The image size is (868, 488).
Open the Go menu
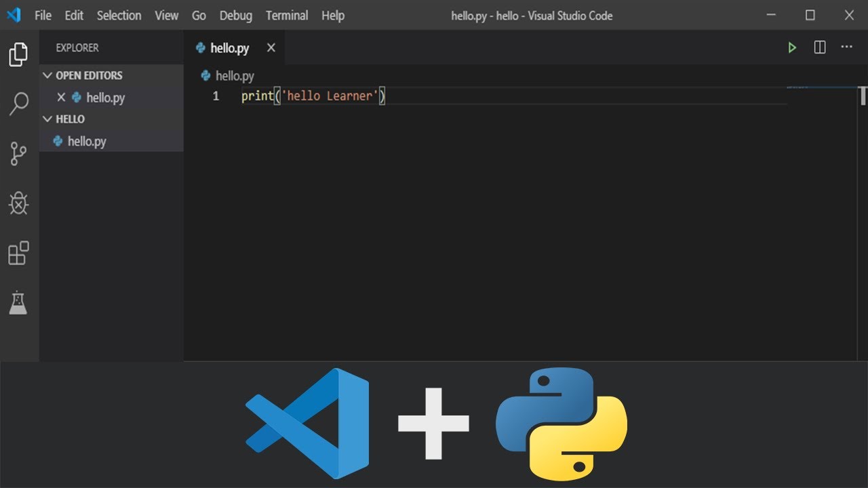[199, 15]
